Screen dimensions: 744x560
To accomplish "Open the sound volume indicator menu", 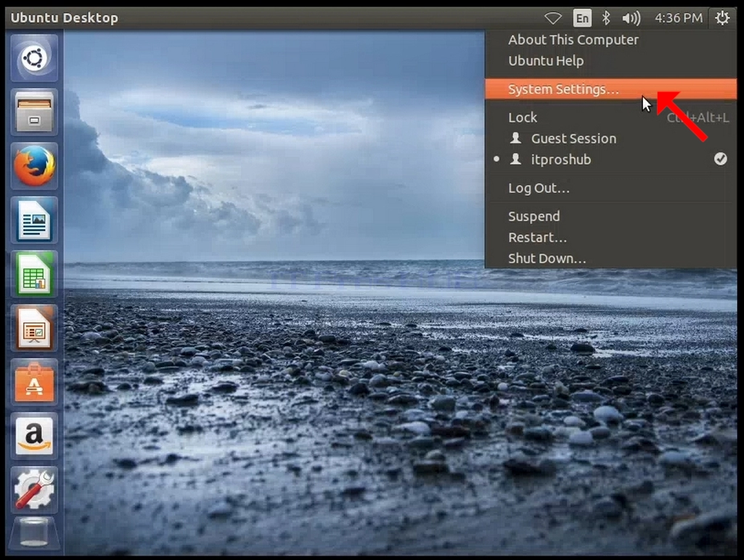I will pyautogui.click(x=631, y=18).
